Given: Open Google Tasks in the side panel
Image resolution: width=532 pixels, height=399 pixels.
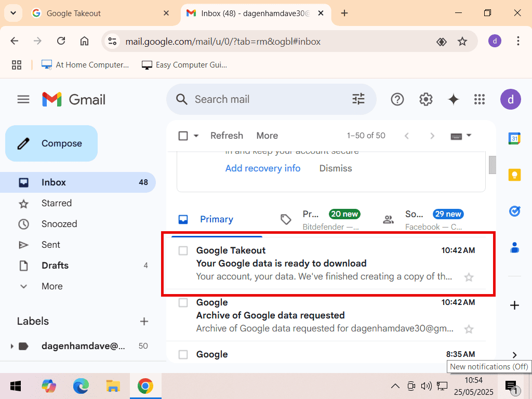Looking at the screenshot, I should tap(514, 211).
